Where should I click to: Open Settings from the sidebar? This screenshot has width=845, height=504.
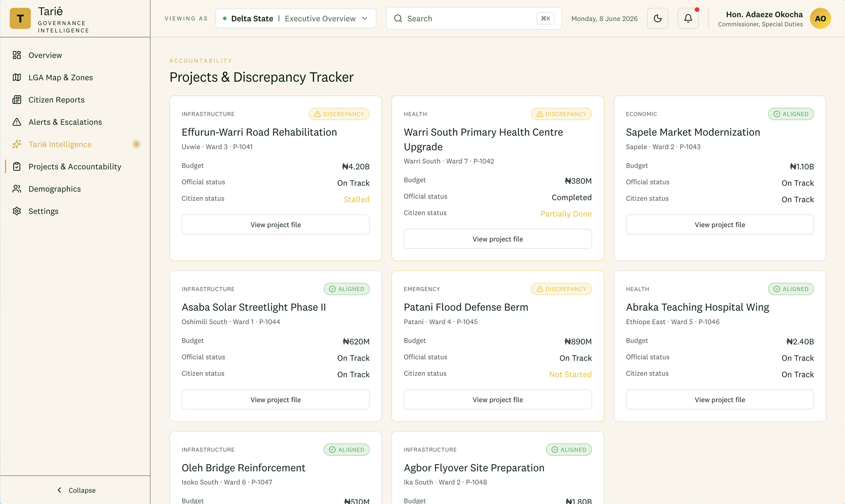point(75,211)
